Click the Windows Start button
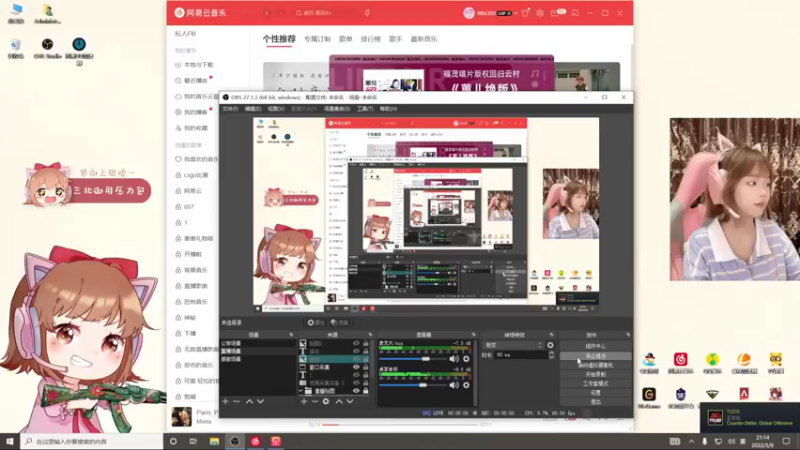Screen dimensions: 800x450 pyautogui.click(x=10, y=441)
